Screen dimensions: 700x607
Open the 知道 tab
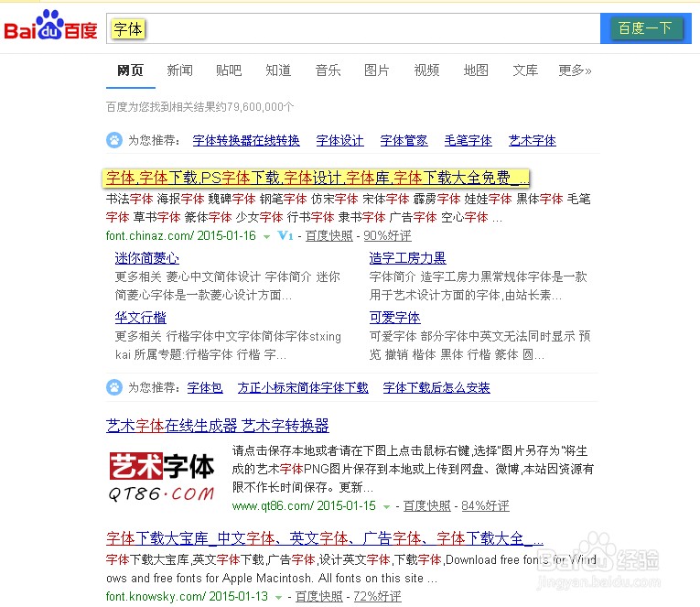coord(278,70)
